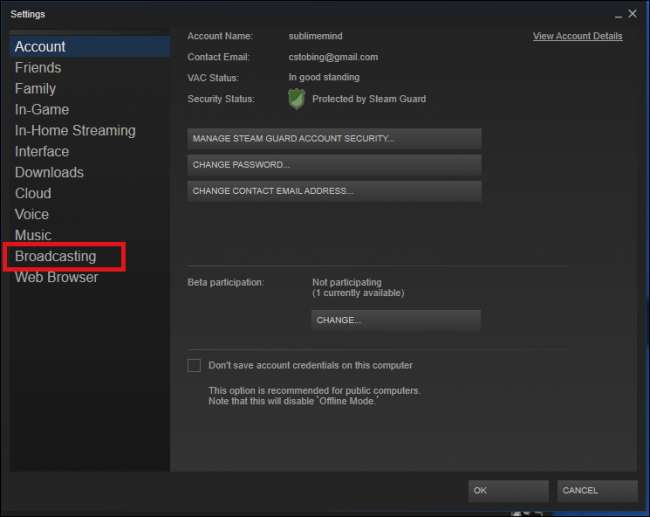Image resolution: width=650 pixels, height=517 pixels.
Task: Click 'Protected by Steam Guard' text
Action: pyautogui.click(x=369, y=99)
